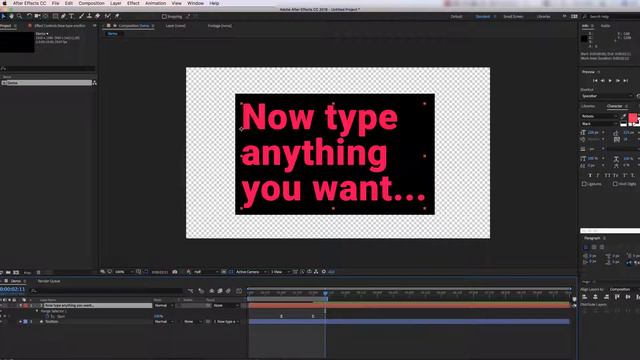Open the red text fill color swatch
The width and height of the screenshot is (640, 360).
pyautogui.click(x=633, y=118)
